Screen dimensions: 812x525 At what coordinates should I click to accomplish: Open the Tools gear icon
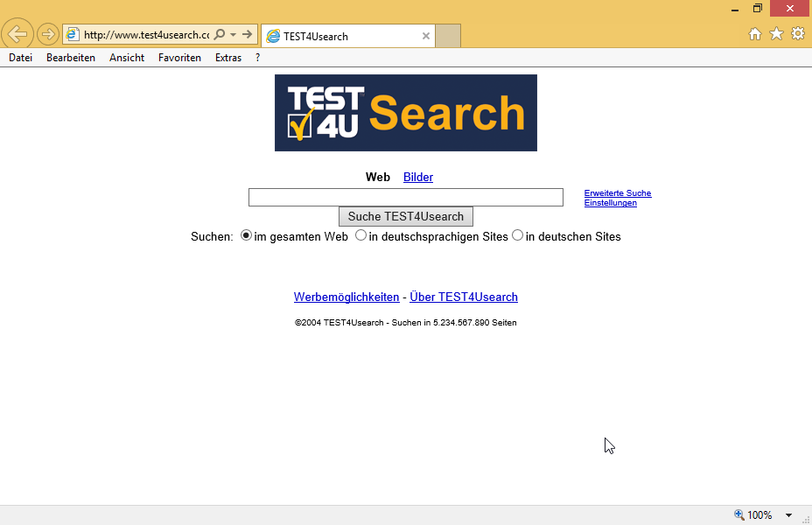click(798, 33)
